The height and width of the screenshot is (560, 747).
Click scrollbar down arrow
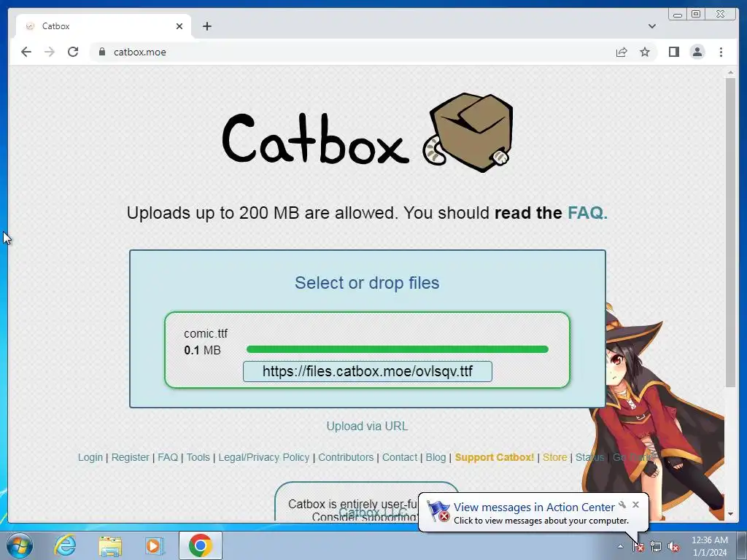pos(730,514)
